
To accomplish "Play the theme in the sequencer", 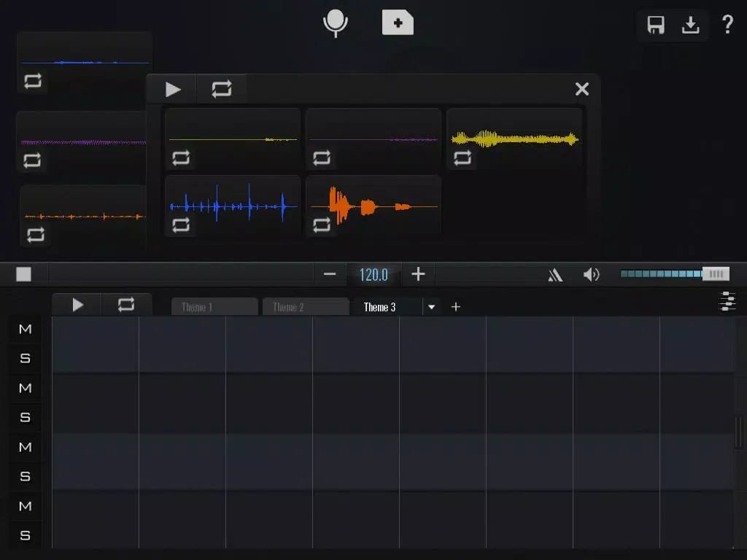I will (x=77, y=305).
